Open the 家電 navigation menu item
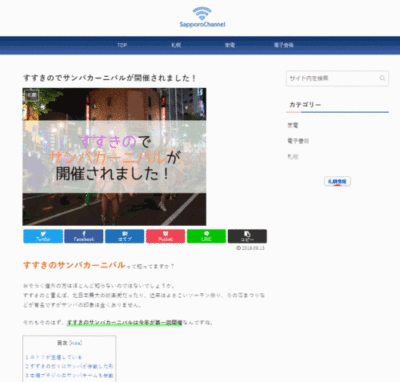Screen dimensions: 400x382 pyautogui.click(x=230, y=45)
